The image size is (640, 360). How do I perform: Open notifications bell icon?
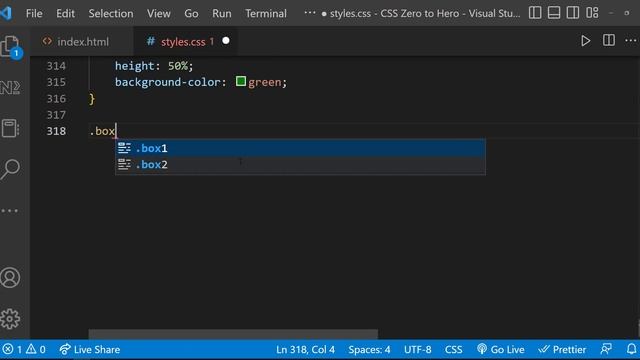tap(631, 349)
